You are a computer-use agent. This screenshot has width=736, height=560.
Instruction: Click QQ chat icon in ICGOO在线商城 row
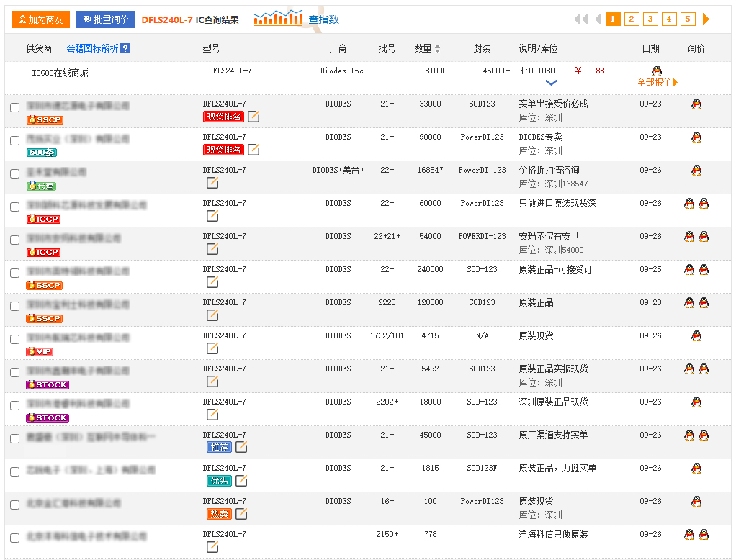click(657, 71)
